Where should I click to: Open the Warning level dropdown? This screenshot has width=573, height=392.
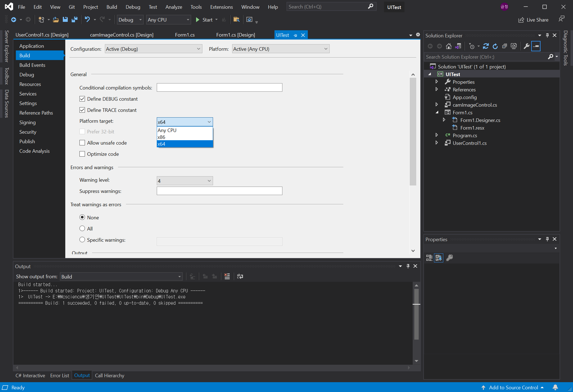click(185, 181)
